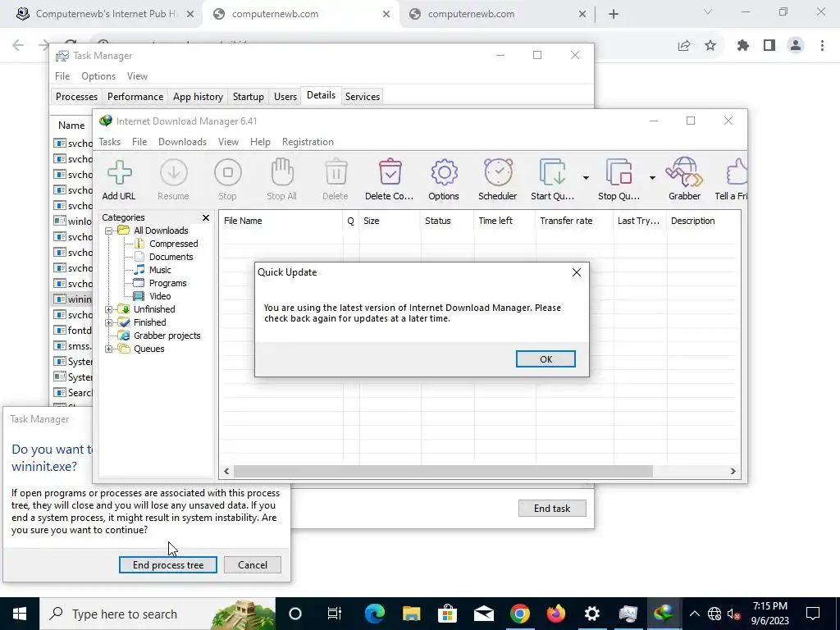The height and width of the screenshot is (630, 840).
Task: Collapse the All Downloads tree node
Action: point(109,231)
